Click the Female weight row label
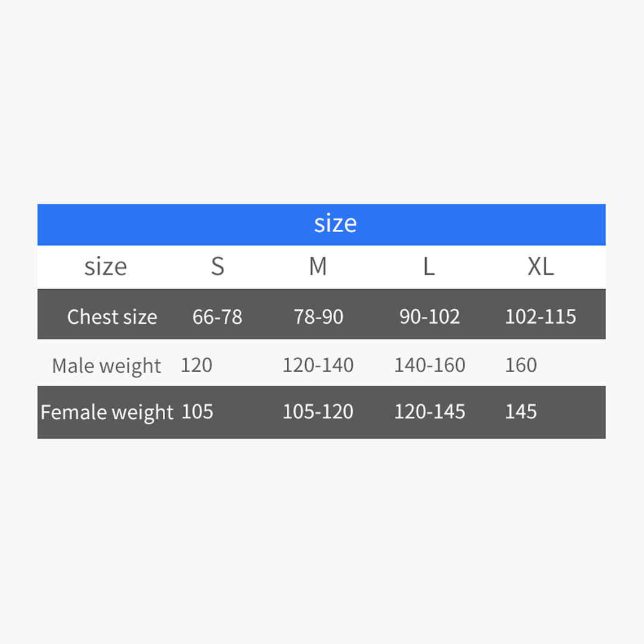The image size is (644, 644). pyautogui.click(x=107, y=412)
